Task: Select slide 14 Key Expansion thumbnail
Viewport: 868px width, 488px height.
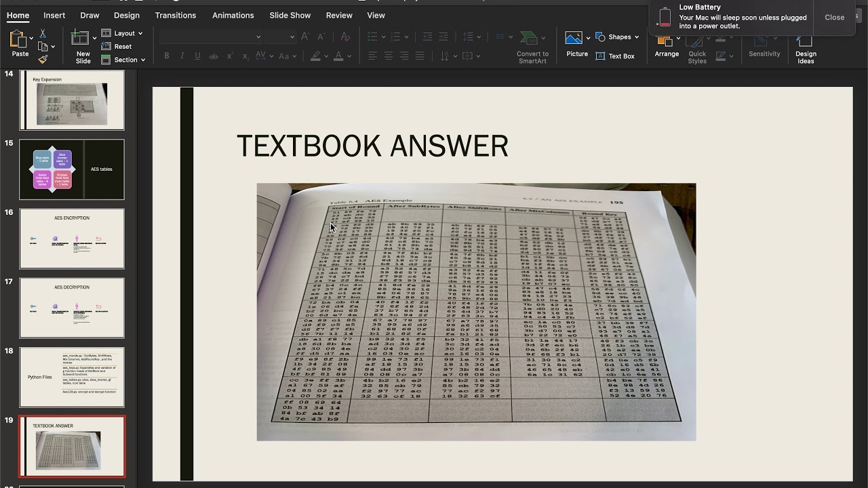Action: (x=72, y=100)
